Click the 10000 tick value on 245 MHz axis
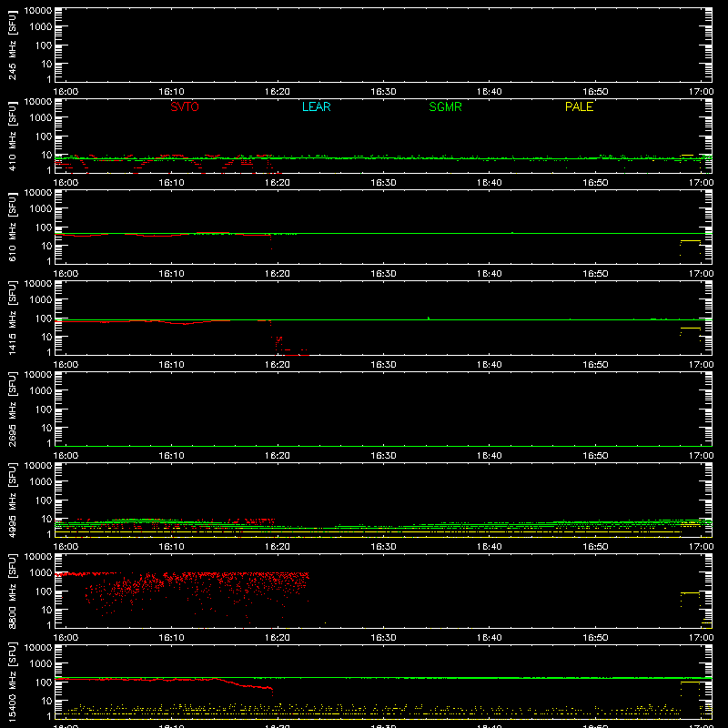728x728 pixels. (38, 11)
